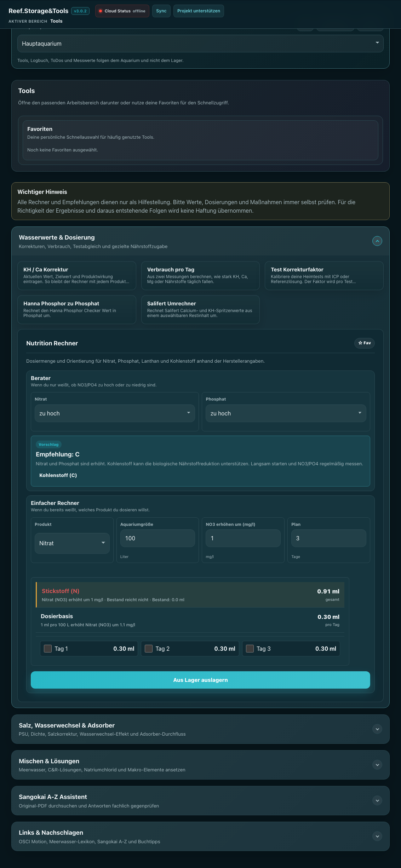Screen dimensions: 401x868
Task: Click the Dosierbasis result row
Action: 190,620
